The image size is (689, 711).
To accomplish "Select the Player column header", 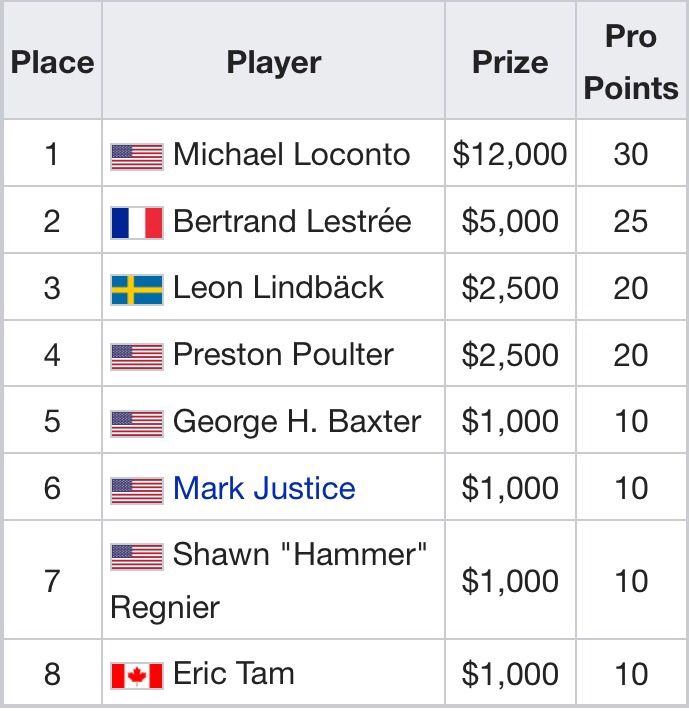I will click(274, 62).
